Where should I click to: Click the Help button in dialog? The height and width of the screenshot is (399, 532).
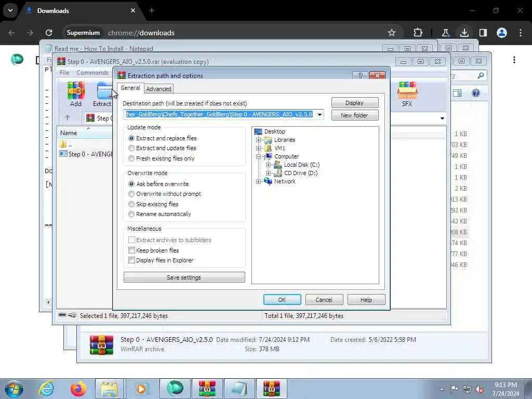(366, 300)
